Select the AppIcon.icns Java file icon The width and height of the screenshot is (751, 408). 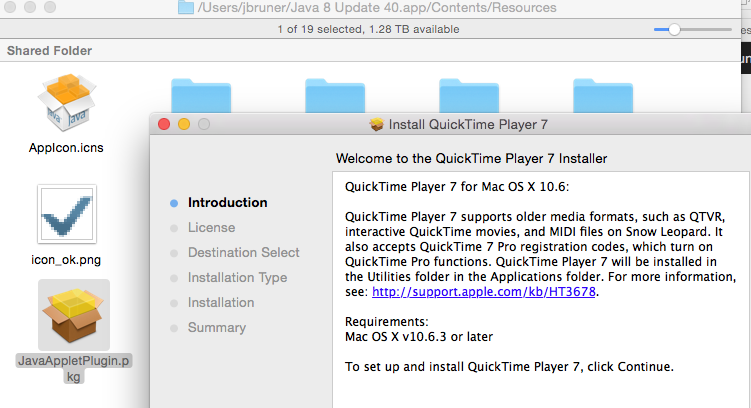[x=67, y=102]
